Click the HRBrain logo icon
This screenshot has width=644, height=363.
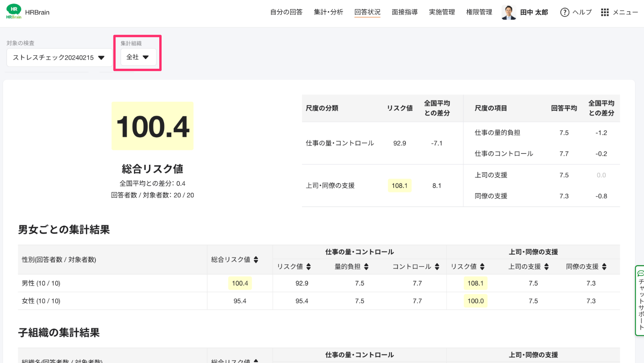tap(14, 12)
